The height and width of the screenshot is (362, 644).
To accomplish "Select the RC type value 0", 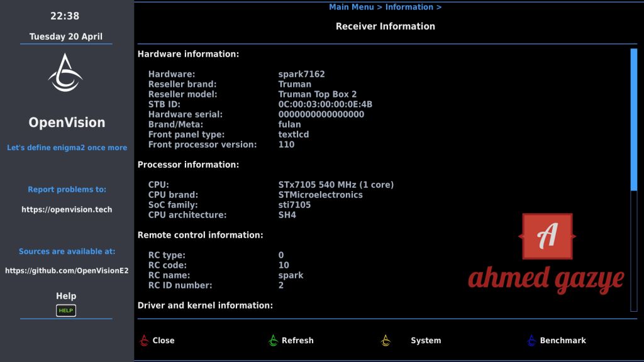I will (x=281, y=255).
